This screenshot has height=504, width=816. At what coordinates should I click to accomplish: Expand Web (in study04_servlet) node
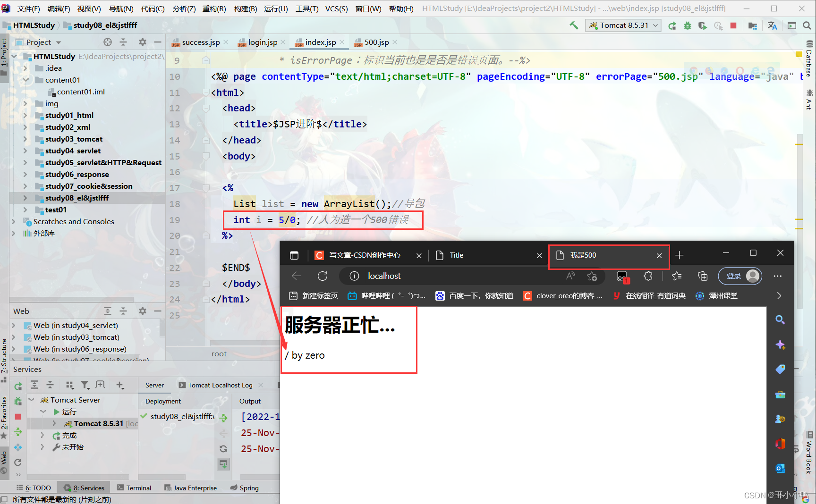(14, 325)
